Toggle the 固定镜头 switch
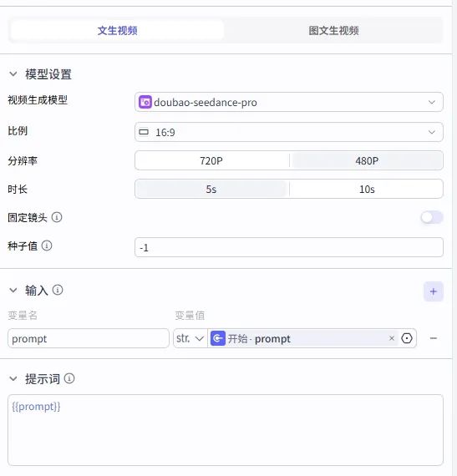 click(431, 217)
